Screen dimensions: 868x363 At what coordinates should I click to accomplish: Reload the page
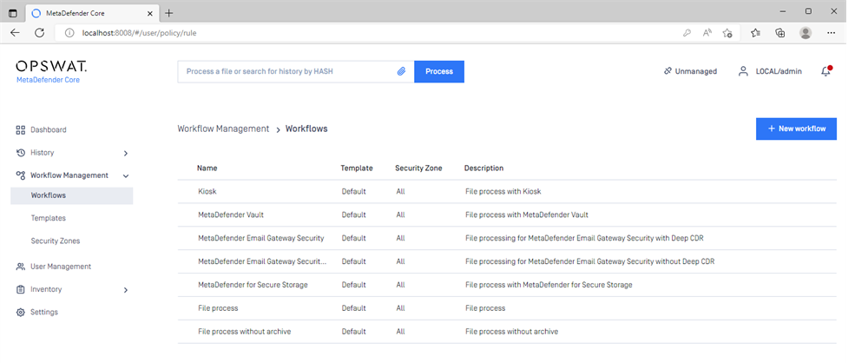[39, 33]
